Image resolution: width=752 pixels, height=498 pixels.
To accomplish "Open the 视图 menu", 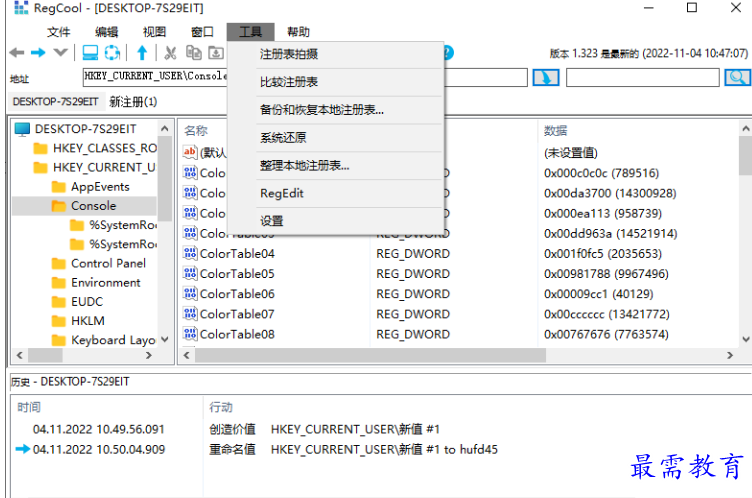I will pyautogui.click(x=154, y=32).
